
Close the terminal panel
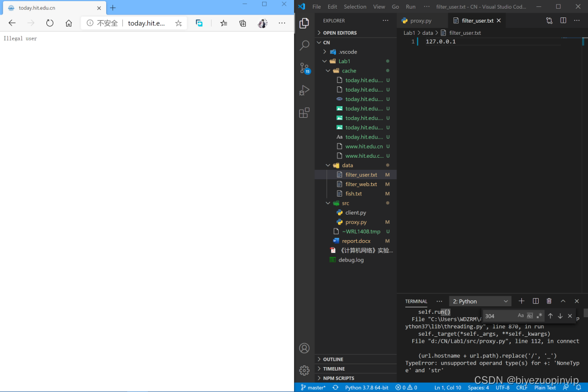tap(577, 301)
